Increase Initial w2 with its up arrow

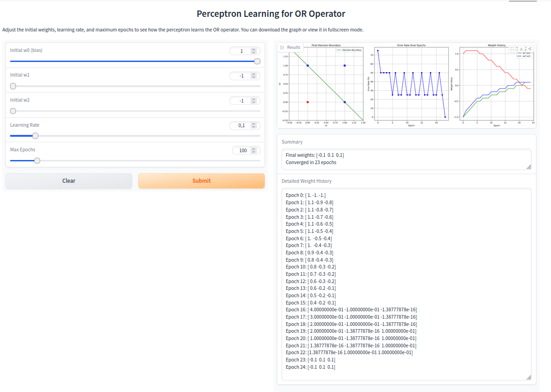[x=255, y=98]
